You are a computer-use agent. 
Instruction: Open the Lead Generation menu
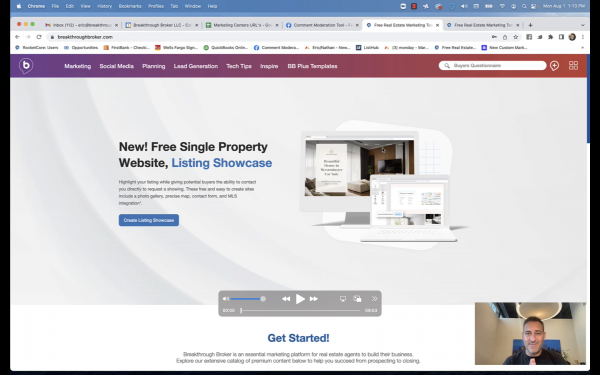(x=196, y=66)
